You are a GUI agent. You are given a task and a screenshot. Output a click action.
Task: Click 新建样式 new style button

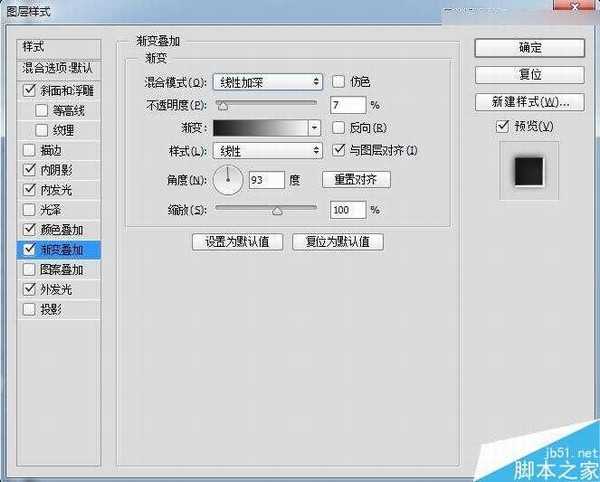530,101
